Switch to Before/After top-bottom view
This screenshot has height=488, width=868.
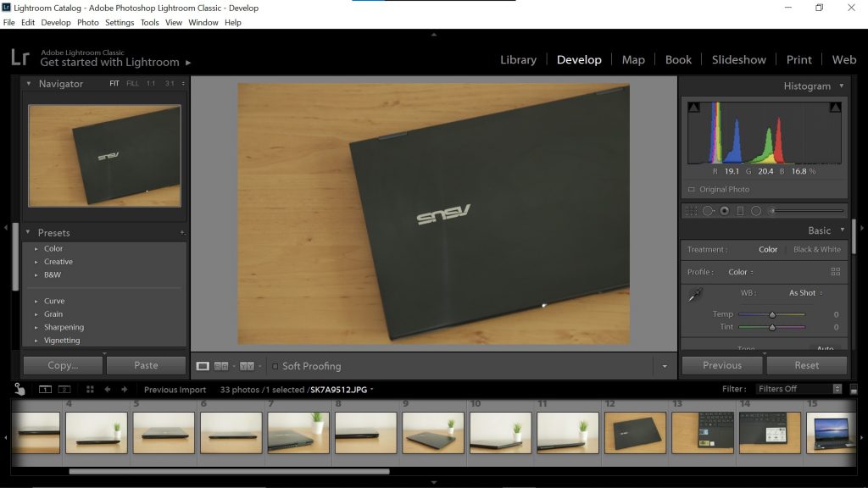coord(247,366)
